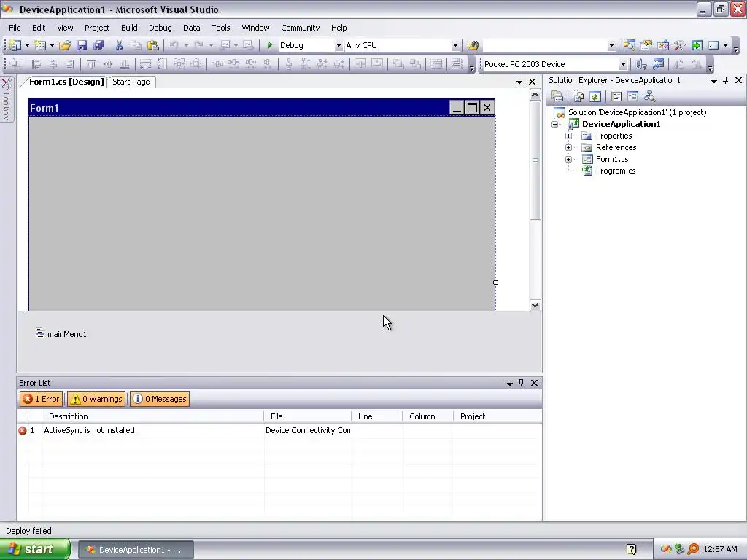Viewport: 747px width, 560px height.
Task: Collapse the DeviceApplication1 project node
Action: 554,124
